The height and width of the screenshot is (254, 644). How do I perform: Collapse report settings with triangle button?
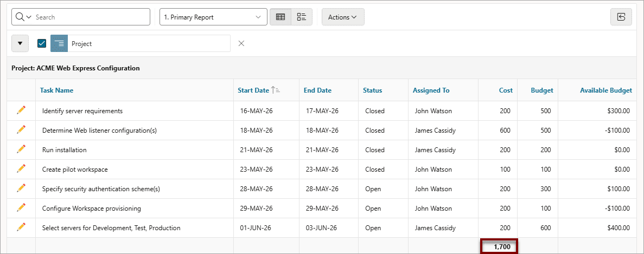[20, 43]
